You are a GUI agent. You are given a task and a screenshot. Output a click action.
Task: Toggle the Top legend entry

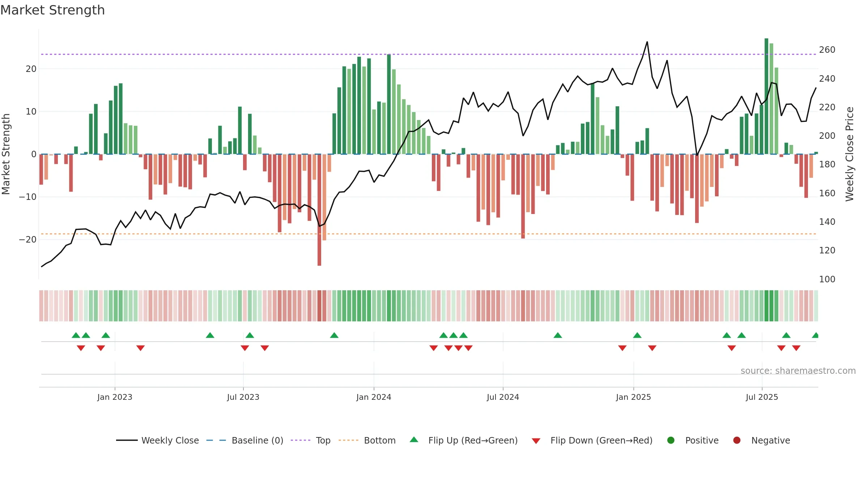pos(311,440)
